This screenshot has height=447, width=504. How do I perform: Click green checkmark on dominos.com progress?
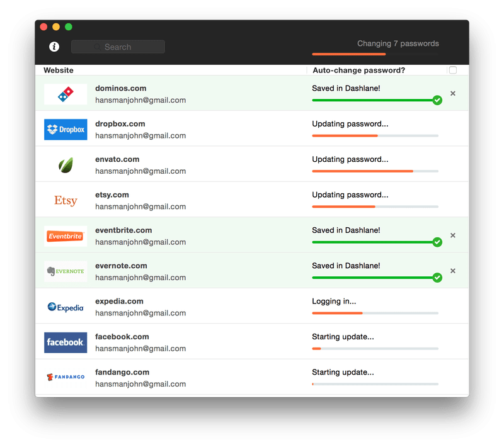[437, 100]
